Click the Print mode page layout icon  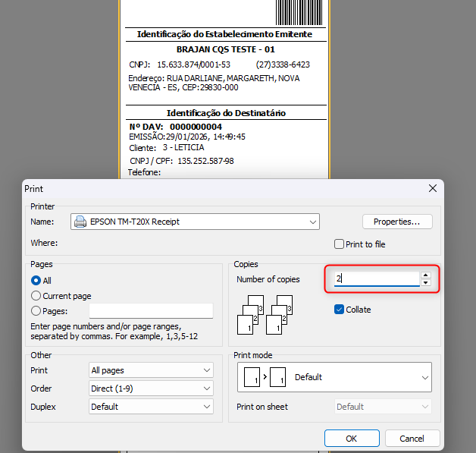262,377
